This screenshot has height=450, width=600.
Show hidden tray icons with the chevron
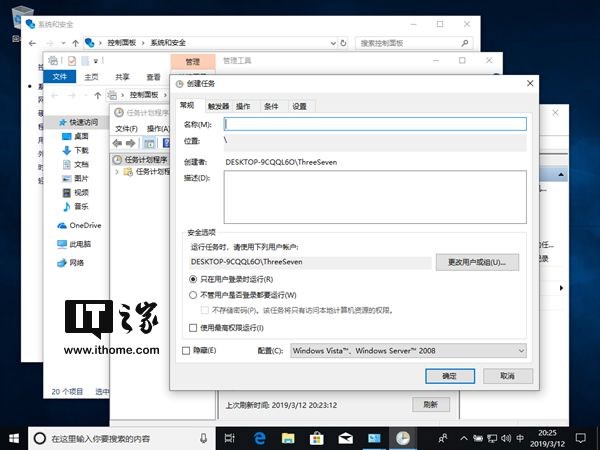point(463,439)
